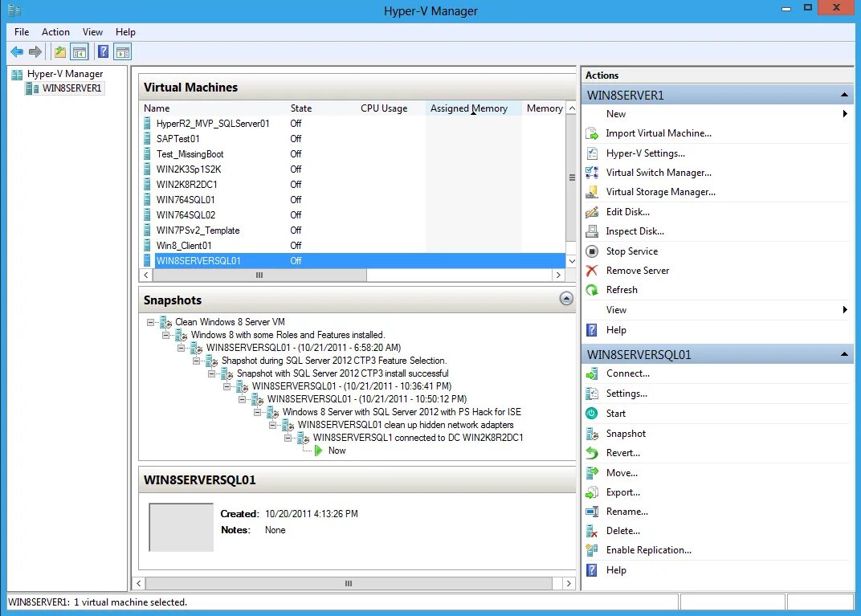Click the center pane bottom scrollbar right arrow
Screen dimensions: 861x616
point(569,583)
